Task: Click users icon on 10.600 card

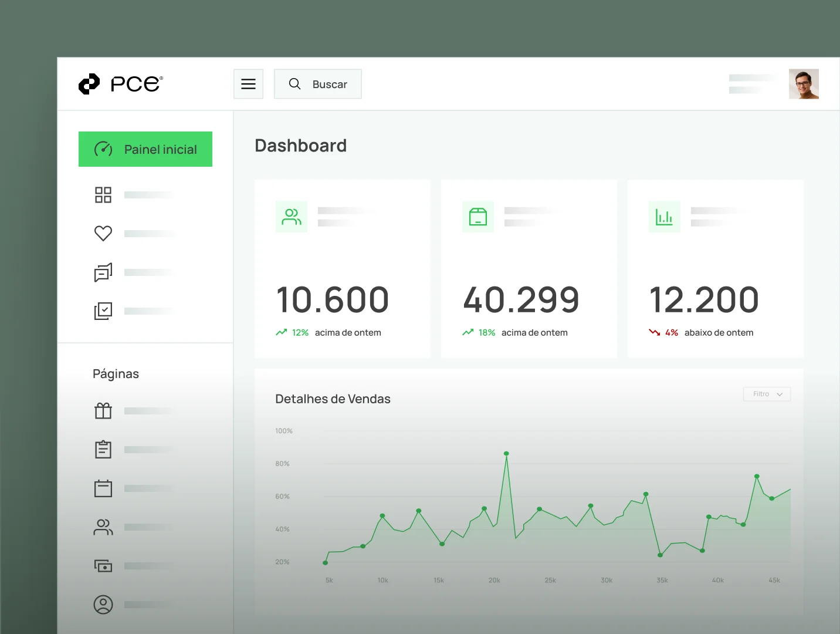Action: pyautogui.click(x=292, y=217)
